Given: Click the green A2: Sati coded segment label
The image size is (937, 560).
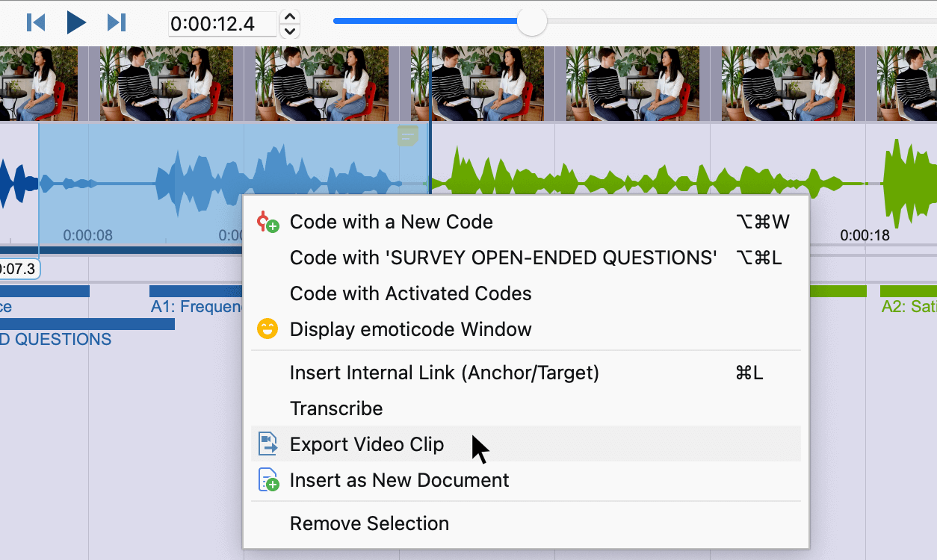Looking at the screenshot, I should click(909, 307).
